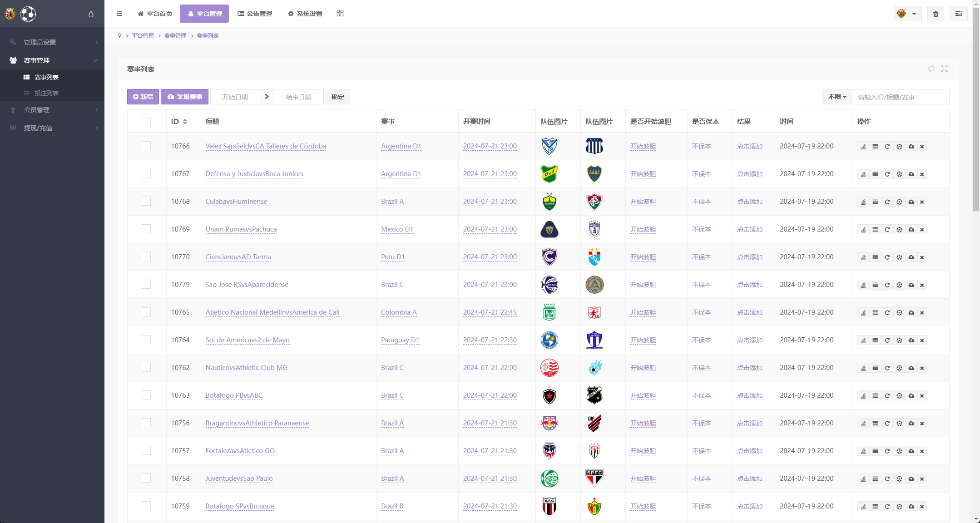Click the date navigation arrow button

coord(267,97)
